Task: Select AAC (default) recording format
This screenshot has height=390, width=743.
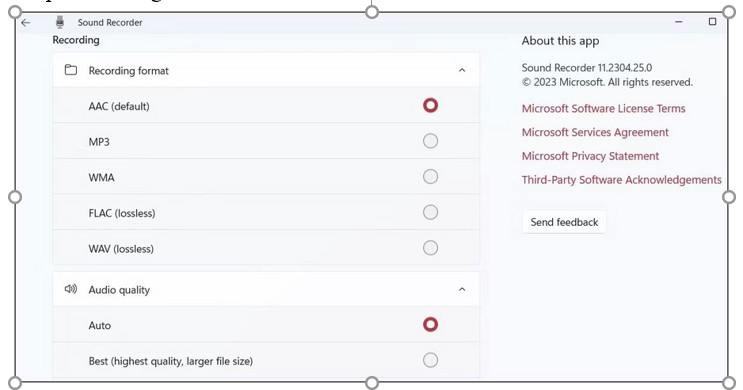Action: pyautogui.click(x=430, y=106)
